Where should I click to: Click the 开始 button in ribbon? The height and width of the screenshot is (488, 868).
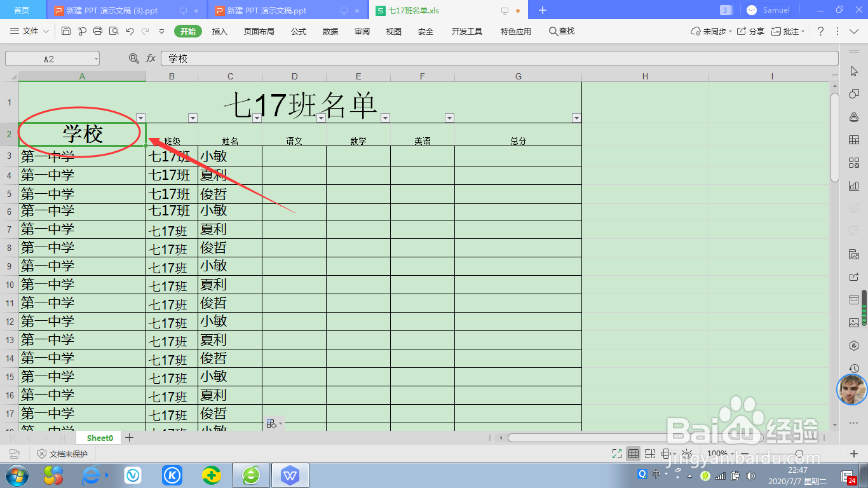point(188,31)
